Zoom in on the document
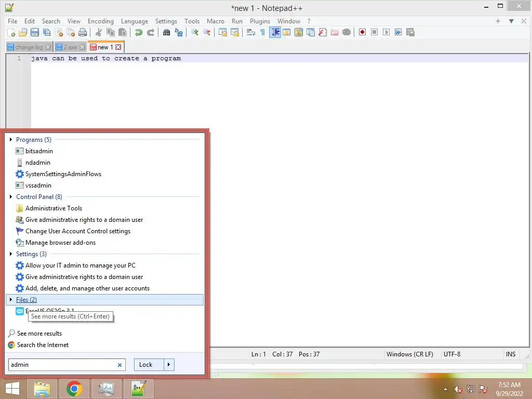The height and width of the screenshot is (399, 532). 194,32
